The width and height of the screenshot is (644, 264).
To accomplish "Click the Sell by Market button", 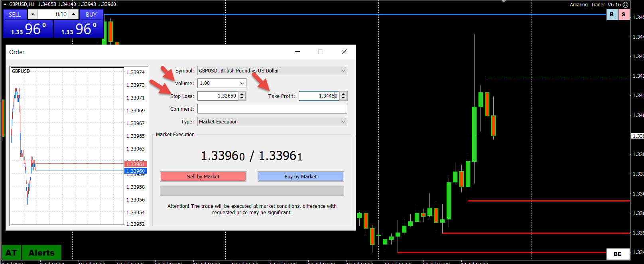I will point(203,176).
